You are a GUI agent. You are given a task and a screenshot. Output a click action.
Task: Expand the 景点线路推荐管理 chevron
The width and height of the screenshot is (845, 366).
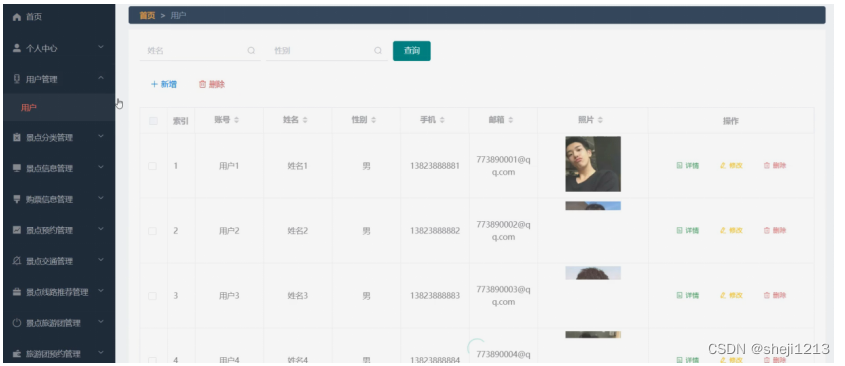click(101, 291)
